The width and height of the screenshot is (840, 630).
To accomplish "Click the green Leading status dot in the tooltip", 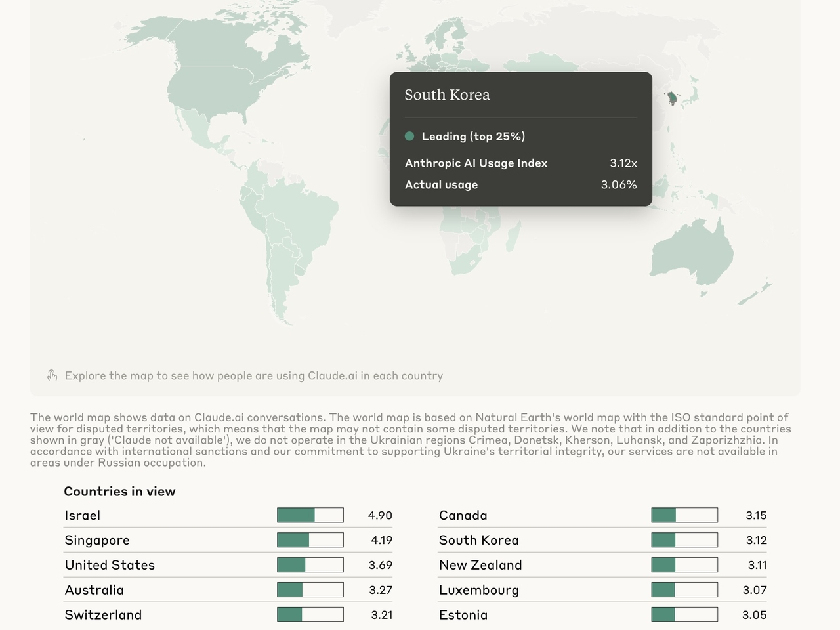I will (409, 136).
